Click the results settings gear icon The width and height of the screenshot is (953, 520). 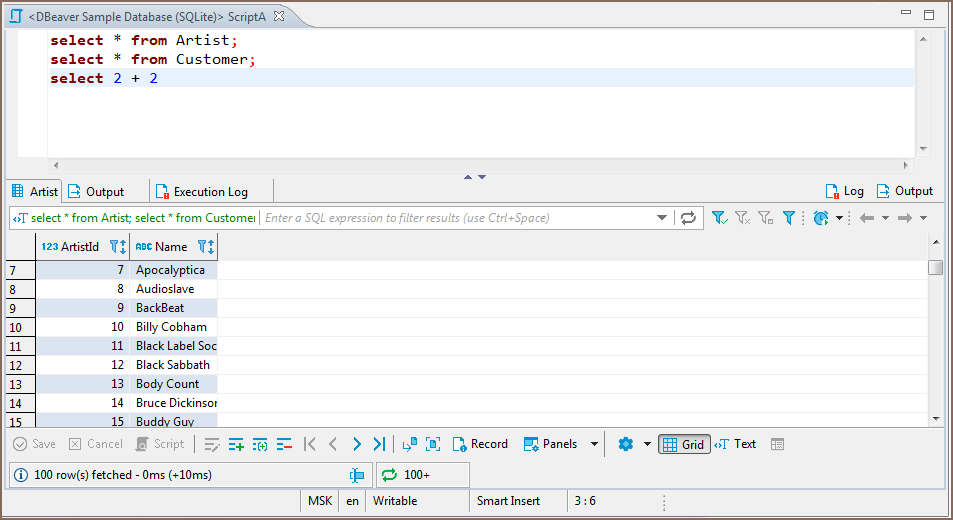(626, 444)
